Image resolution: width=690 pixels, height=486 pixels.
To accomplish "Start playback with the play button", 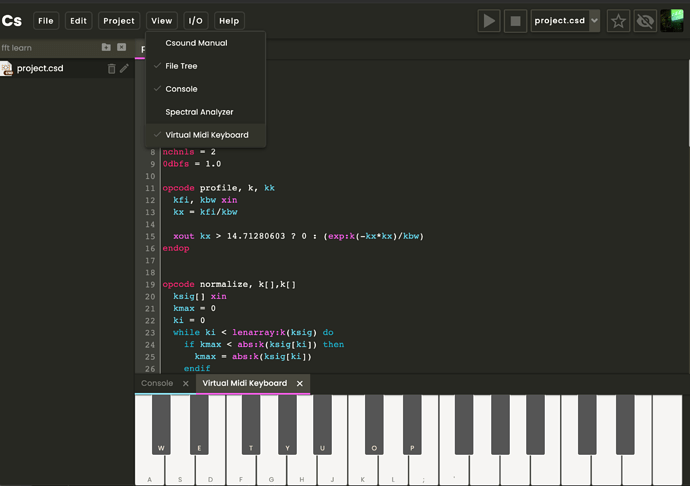I will tap(489, 21).
